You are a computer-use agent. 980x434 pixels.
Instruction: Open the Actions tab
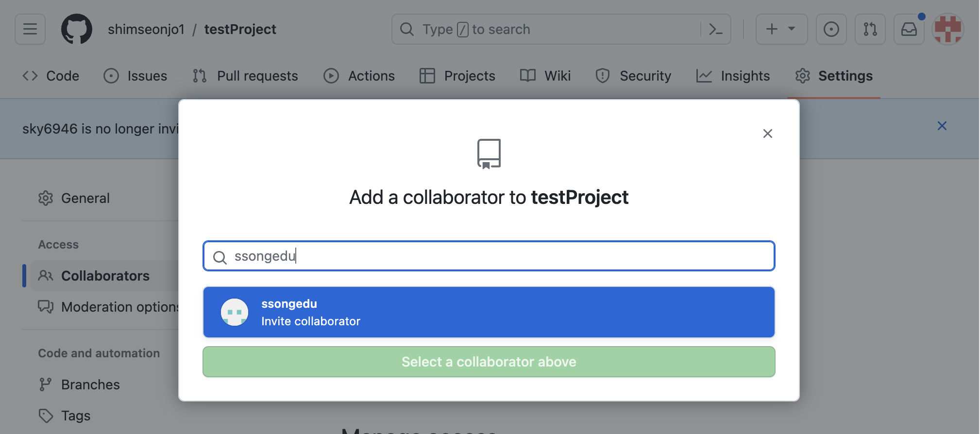pos(359,76)
